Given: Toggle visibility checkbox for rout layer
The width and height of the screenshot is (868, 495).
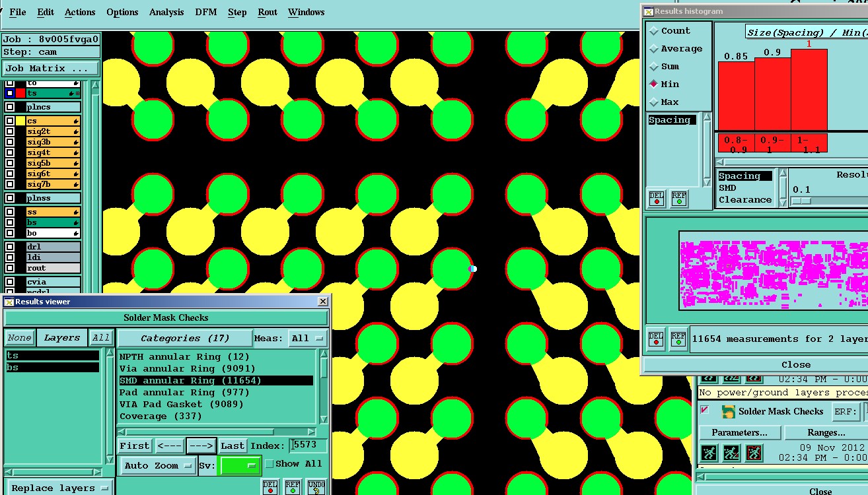Looking at the screenshot, I should click(10, 268).
